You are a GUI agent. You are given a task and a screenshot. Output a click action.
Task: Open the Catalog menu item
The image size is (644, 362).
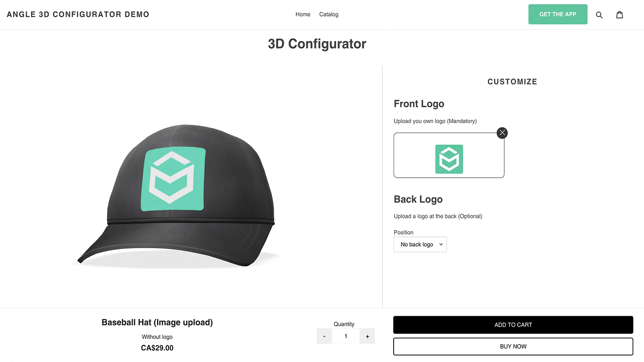click(x=328, y=14)
